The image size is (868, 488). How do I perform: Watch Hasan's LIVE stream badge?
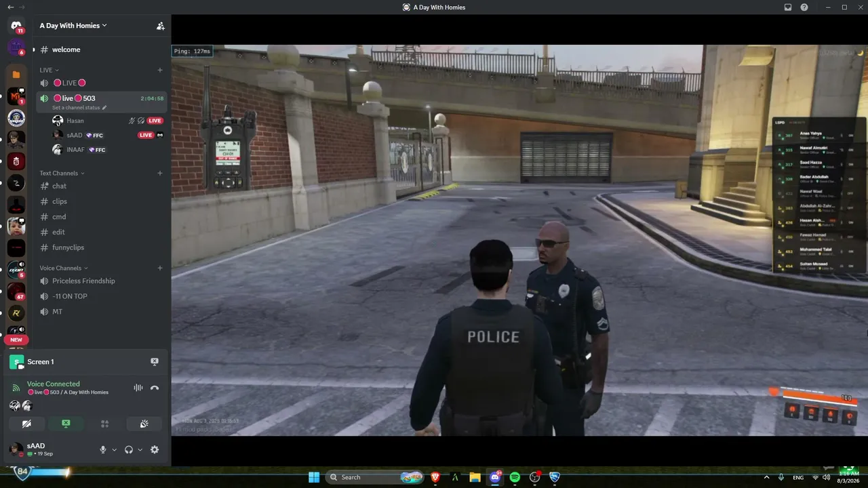[x=155, y=121]
